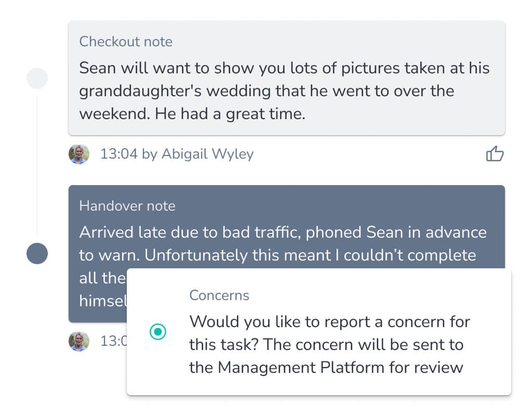Image resolution: width=532 pixels, height=416 pixels.
Task: Click the "Handover note" card heading
Action: pyautogui.click(x=127, y=206)
